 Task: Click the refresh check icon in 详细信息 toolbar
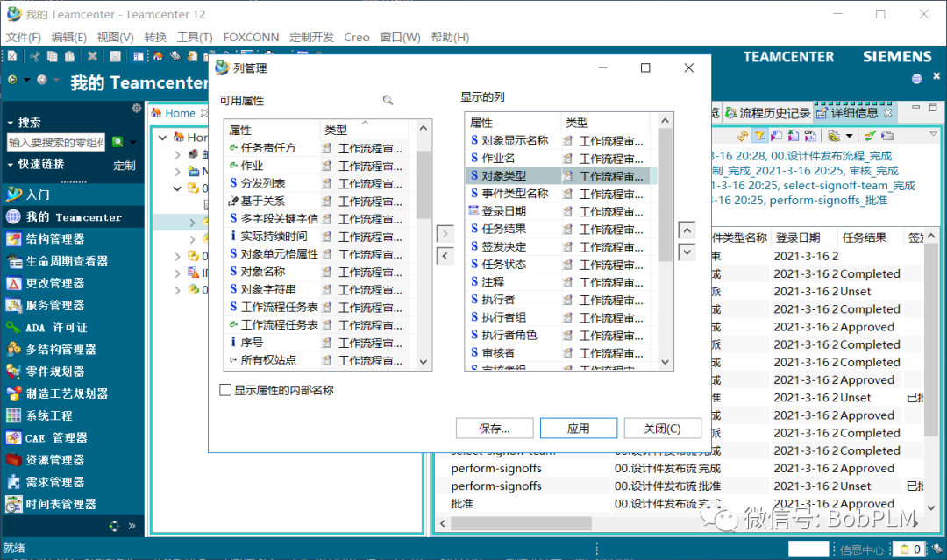pyautogui.click(x=870, y=136)
